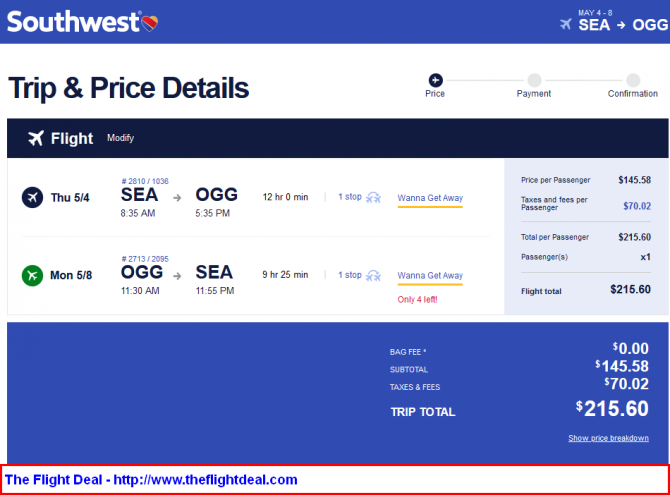This screenshot has height=495, width=670.
Task: Open the 1 stop details for Thu 5/4 flight
Action: [350, 197]
